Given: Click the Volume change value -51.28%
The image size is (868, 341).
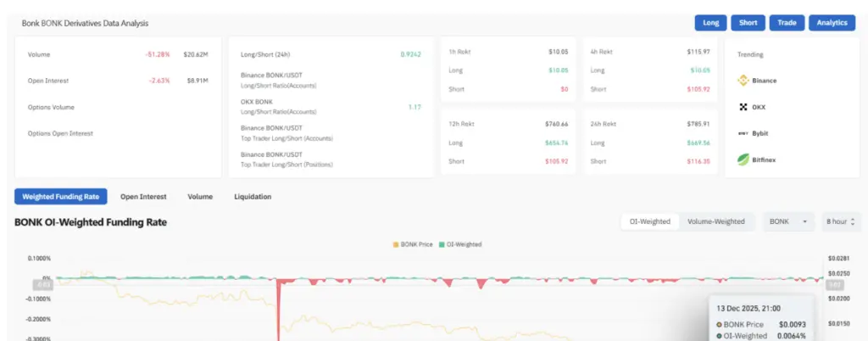Looking at the screenshot, I should click(157, 55).
